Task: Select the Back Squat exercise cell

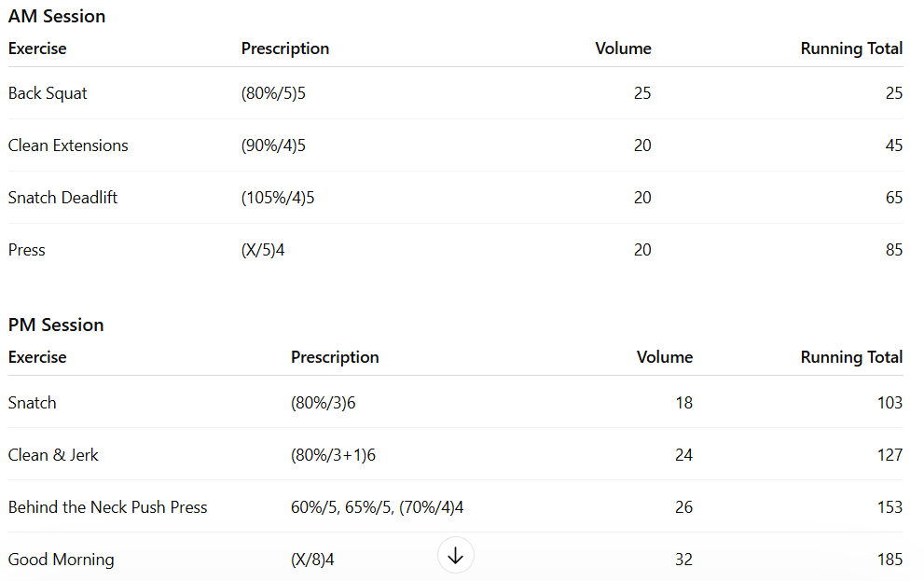Action: pos(48,93)
